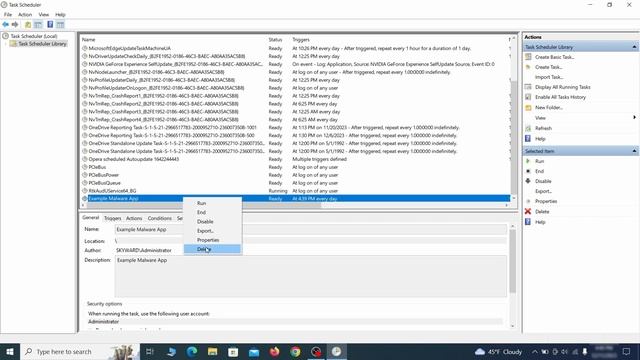Click Import Task action
This screenshot has height=360, width=640.
click(549, 77)
